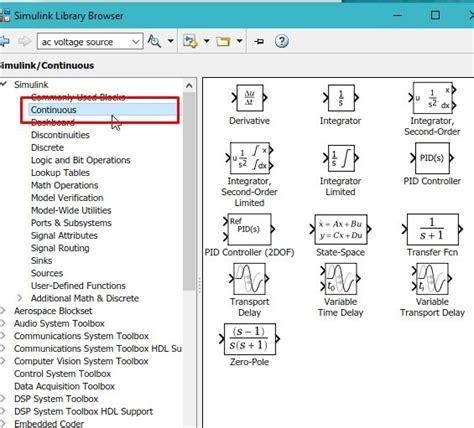This screenshot has height=428, width=474.
Task: Collapse the Simulink tree node
Action: tap(3, 84)
